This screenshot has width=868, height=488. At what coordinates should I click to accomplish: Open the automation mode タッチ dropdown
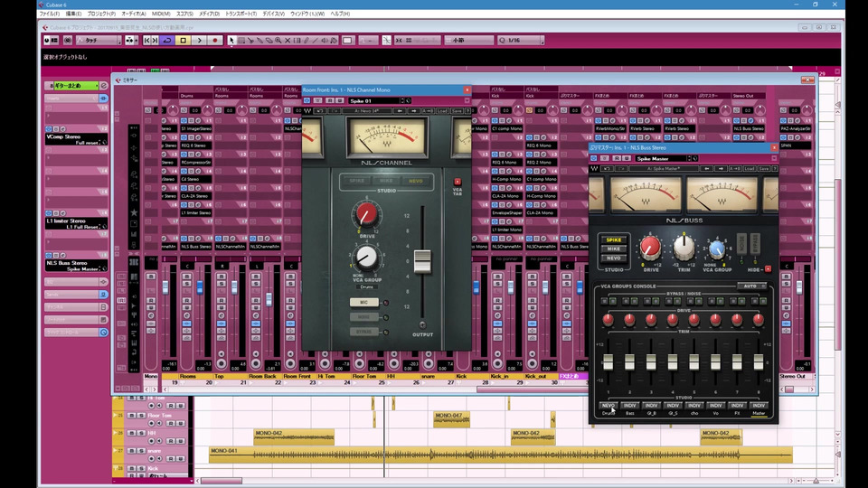99,41
